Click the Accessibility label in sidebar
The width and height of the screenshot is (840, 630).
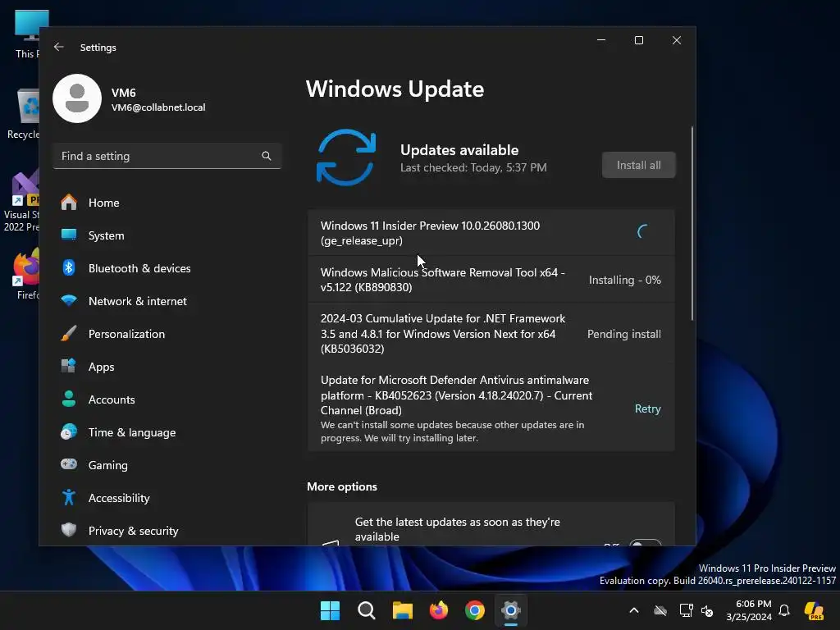pyautogui.click(x=119, y=498)
